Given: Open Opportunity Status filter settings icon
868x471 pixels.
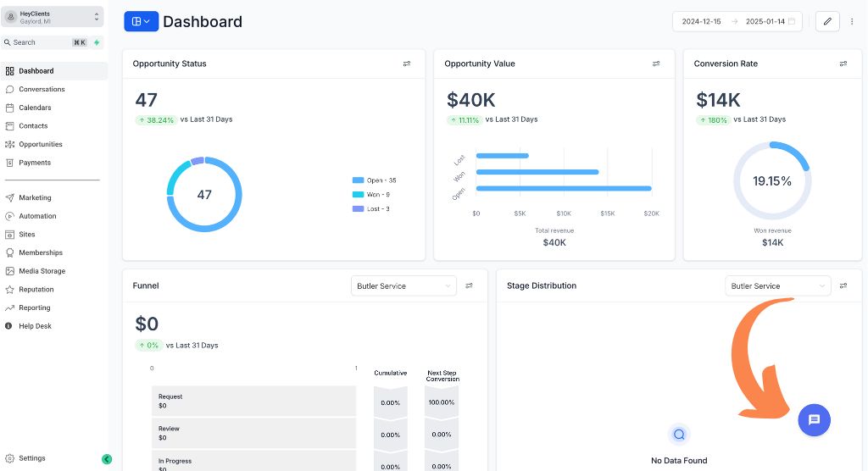Looking at the screenshot, I should [x=407, y=64].
